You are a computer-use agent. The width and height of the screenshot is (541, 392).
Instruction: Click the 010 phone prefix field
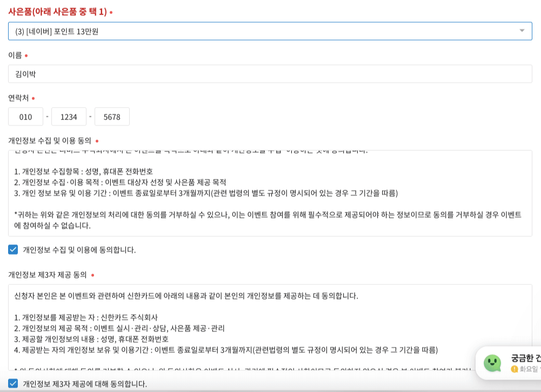click(x=25, y=116)
